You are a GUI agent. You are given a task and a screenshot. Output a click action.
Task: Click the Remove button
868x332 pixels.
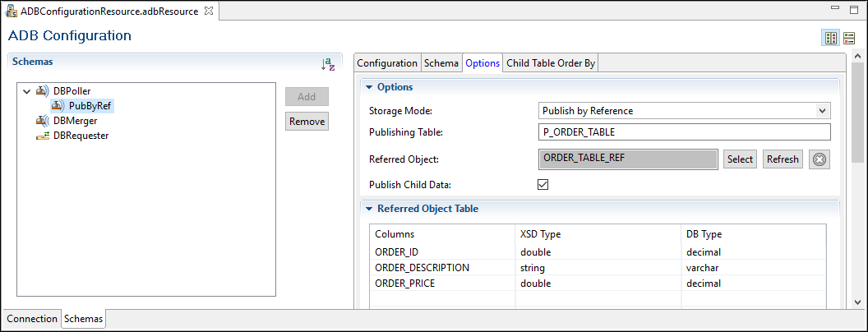coord(307,122)
